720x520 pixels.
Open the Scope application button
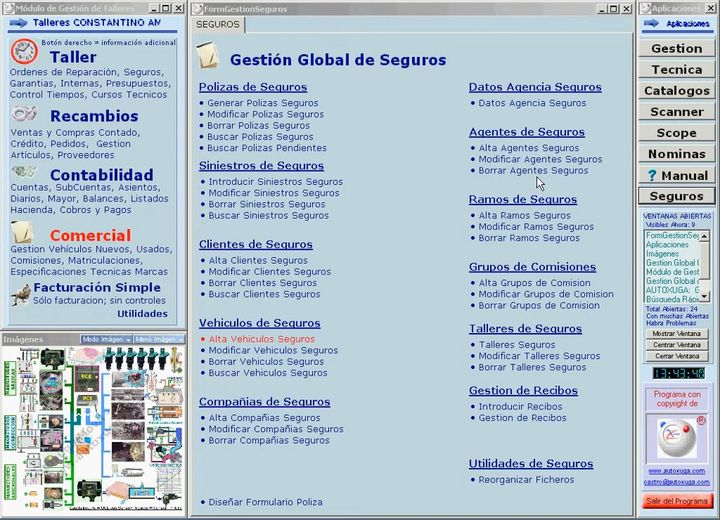(x=676, y=133)
